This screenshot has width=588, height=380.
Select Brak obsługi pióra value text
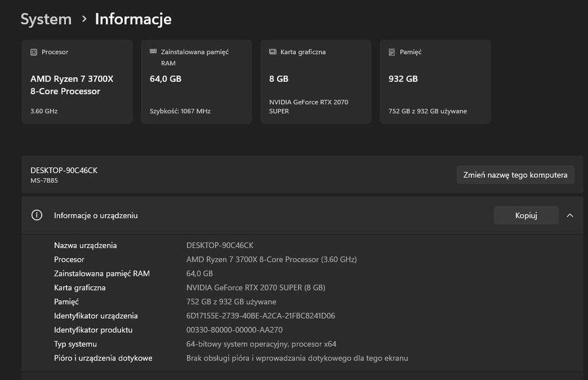[298, 358]
